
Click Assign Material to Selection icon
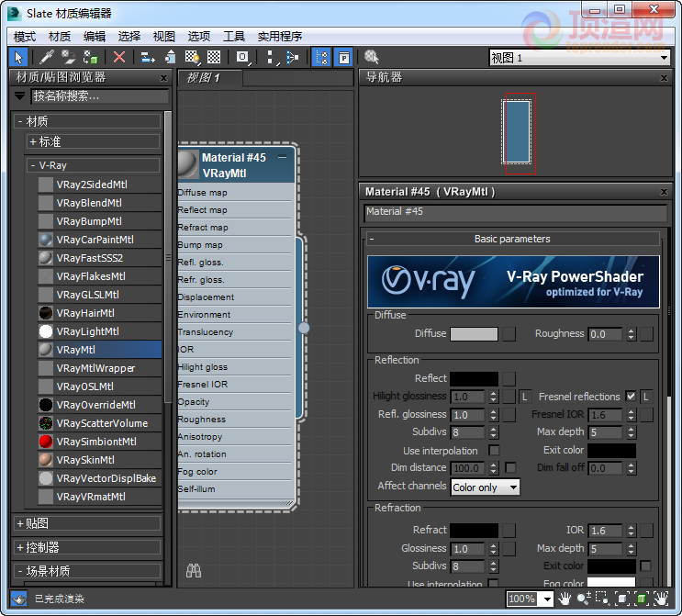(x=91, y=58)
